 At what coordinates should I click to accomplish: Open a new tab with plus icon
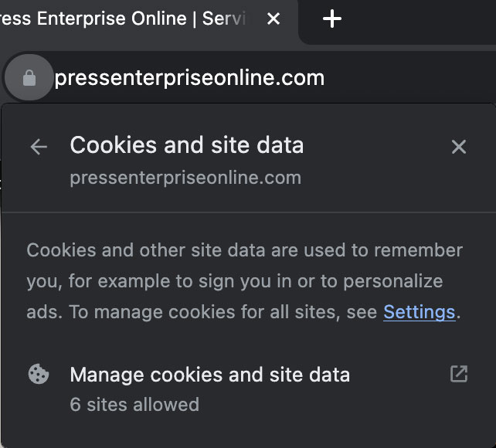(x=332, y=19)
